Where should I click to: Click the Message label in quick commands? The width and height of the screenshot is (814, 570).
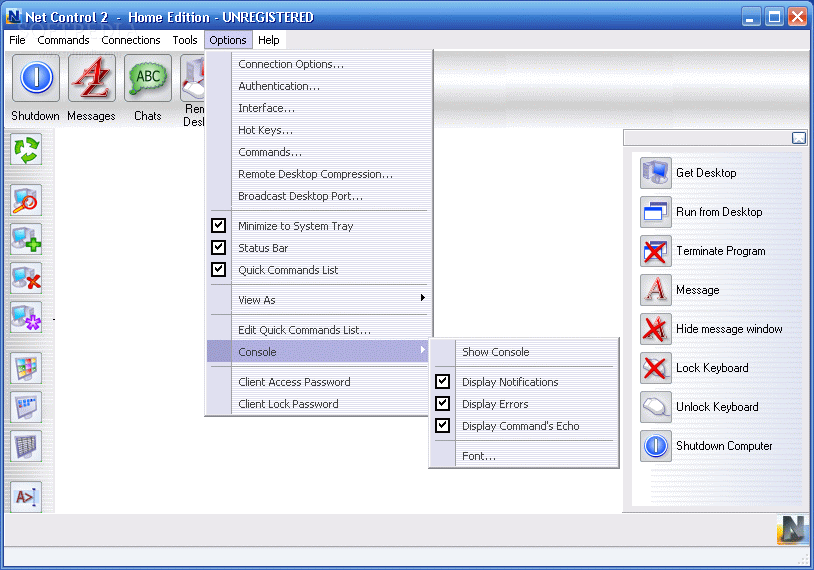[x=698, y=290]
